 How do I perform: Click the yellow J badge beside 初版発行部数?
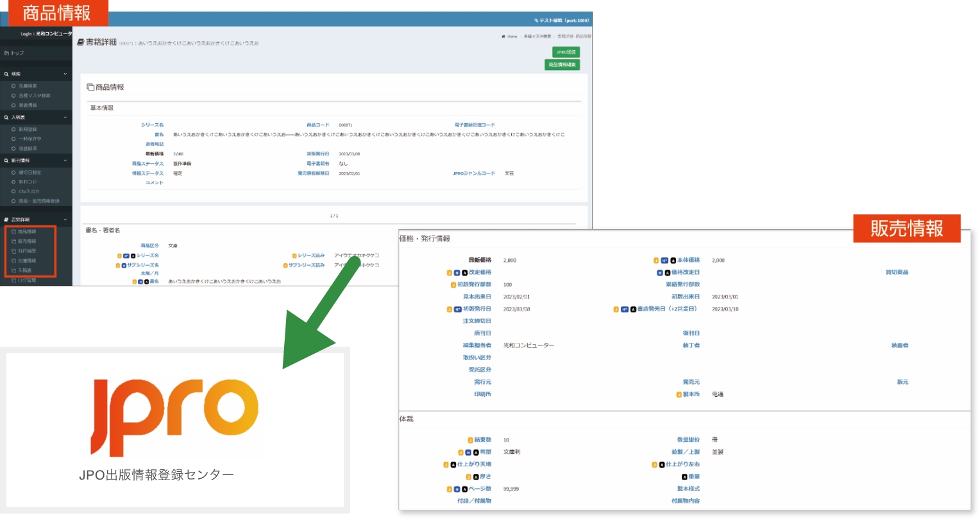point(453,285)
